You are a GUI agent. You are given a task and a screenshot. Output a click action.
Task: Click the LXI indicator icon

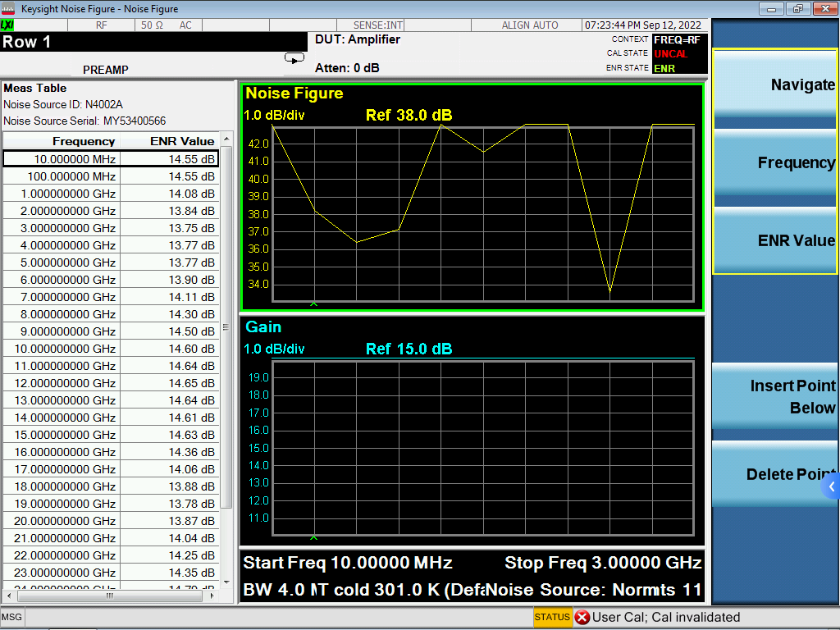coord(7,25)
